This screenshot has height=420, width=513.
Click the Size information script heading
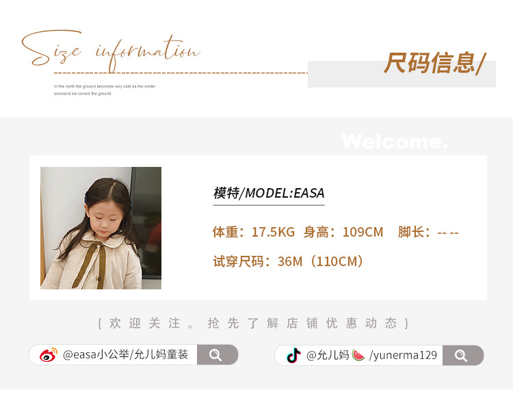(111, 51)
